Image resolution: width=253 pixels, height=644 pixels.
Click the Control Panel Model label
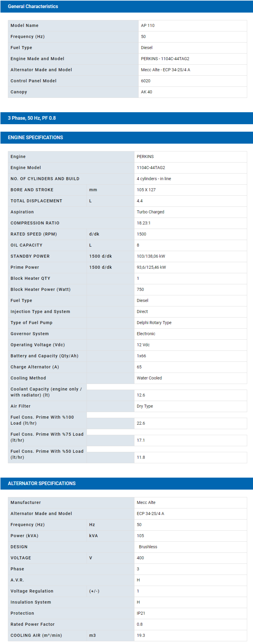click(x=33, y=81)
